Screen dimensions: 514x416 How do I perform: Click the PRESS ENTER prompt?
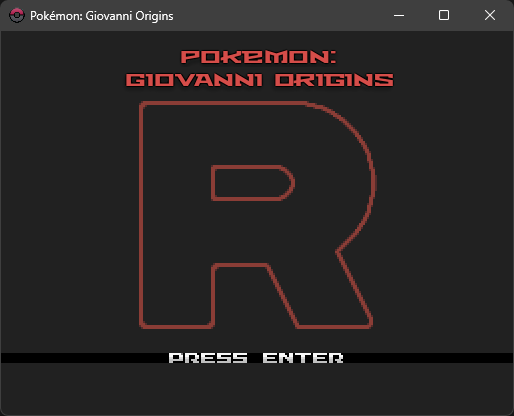tap(256, 358)
